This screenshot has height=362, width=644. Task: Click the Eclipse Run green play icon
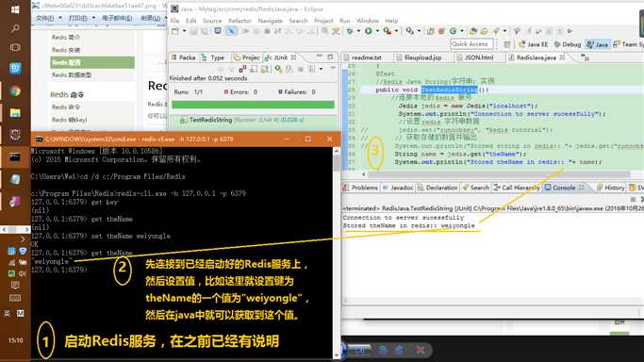369,31
